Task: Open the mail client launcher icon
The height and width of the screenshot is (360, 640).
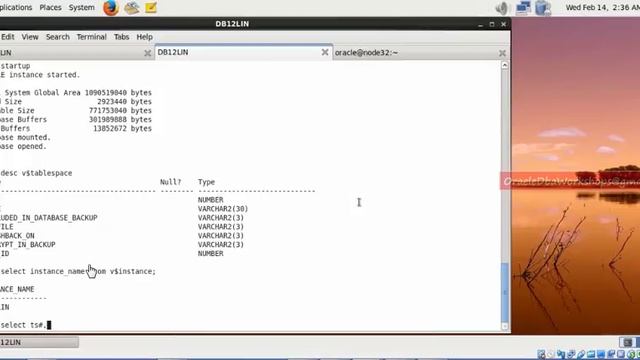Action: (131, 8)
